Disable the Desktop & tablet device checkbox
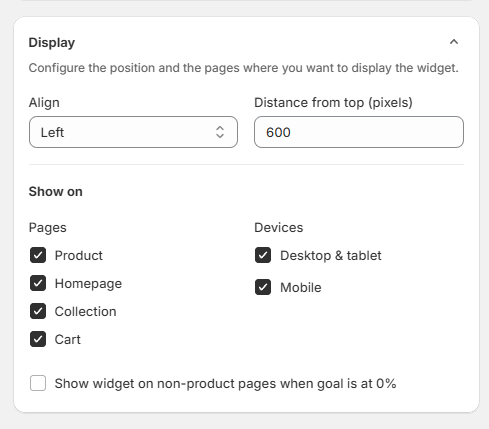This screenshot has height=429, width=489. (x=263, y=255)
